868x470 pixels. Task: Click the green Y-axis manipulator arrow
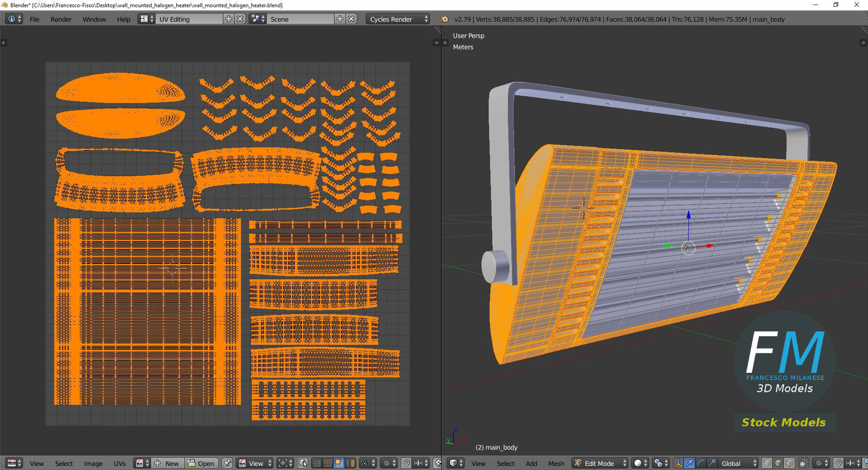click(x=666, y=246)
